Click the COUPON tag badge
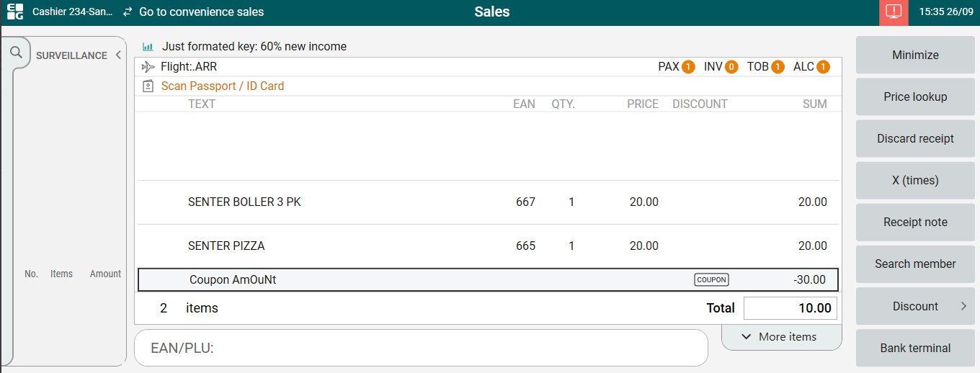The image size is (980, 373). 711,280
